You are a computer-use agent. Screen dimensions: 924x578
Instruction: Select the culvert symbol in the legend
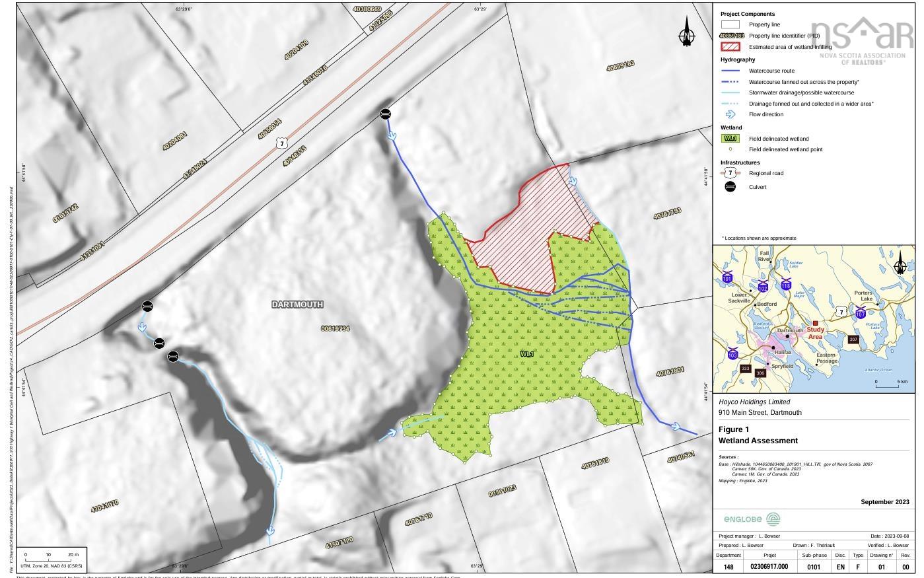click(x=730, y=187)
